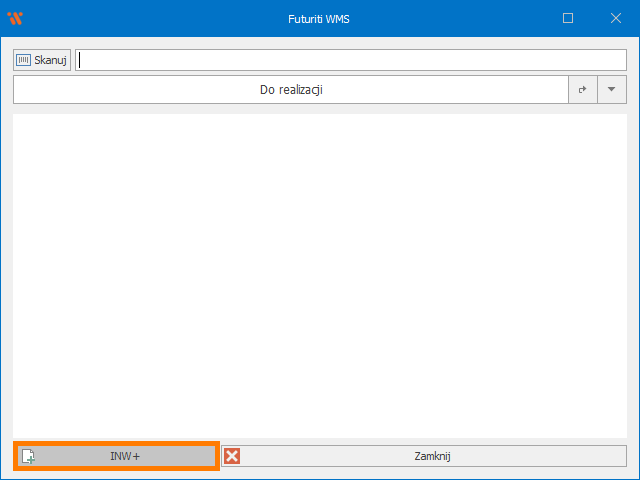Viewport: 640px width, 480px height.
Task: Click the Futuriti WMS logo icon
Action: pos(15,18)
